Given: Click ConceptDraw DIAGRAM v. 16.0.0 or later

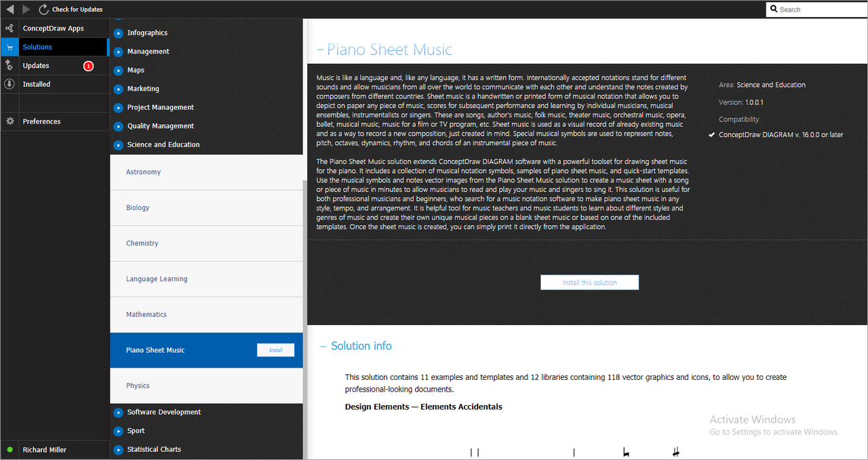Looking at the screenshot, I should pos(781,135).
